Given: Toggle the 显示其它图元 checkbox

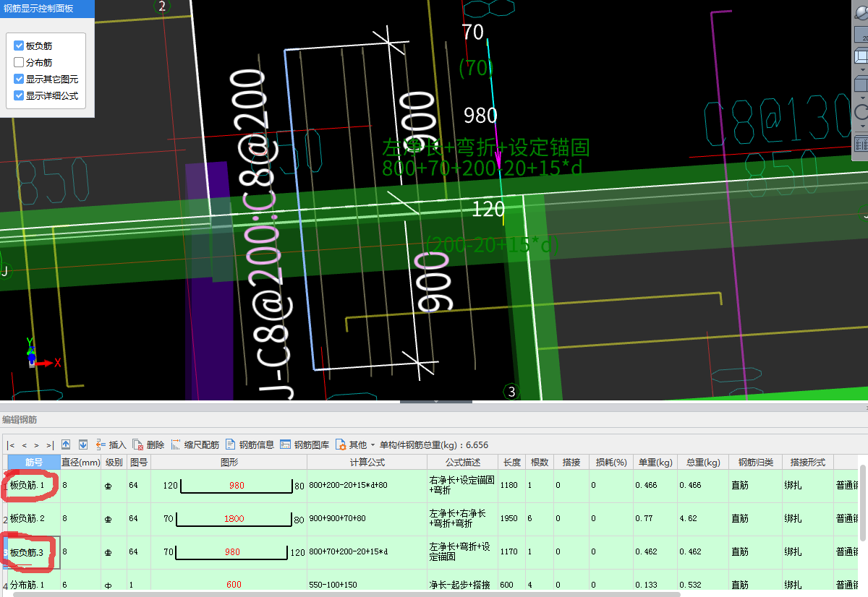Looking at the screenshot, I should point(19,79).
